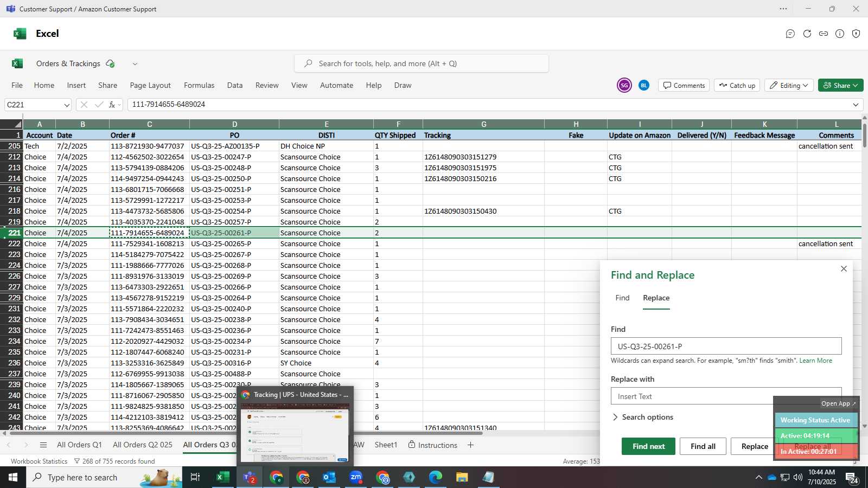Switch to the Find tab in the pane
Viewport: 868px width, 488px height.
(x=622, y=298)
